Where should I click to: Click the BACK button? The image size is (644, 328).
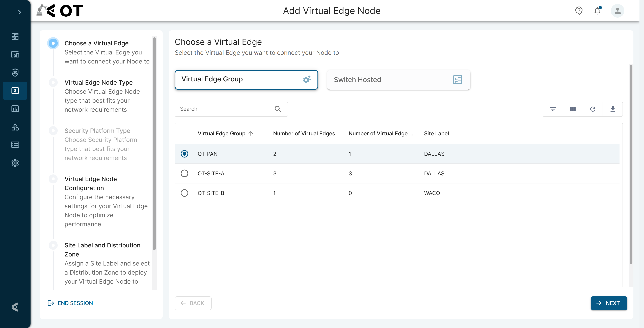click(x=193, y=303)
